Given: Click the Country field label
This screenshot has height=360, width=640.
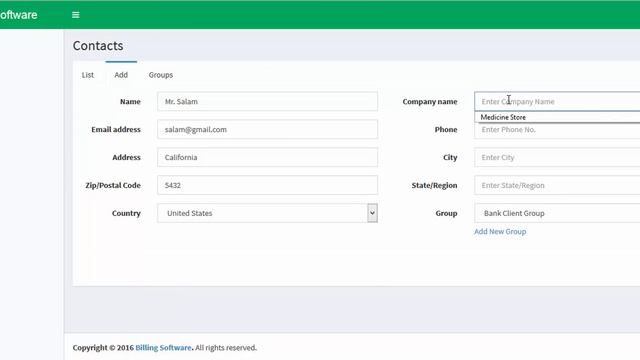Looking at the screenshot, I should point(126,213).
